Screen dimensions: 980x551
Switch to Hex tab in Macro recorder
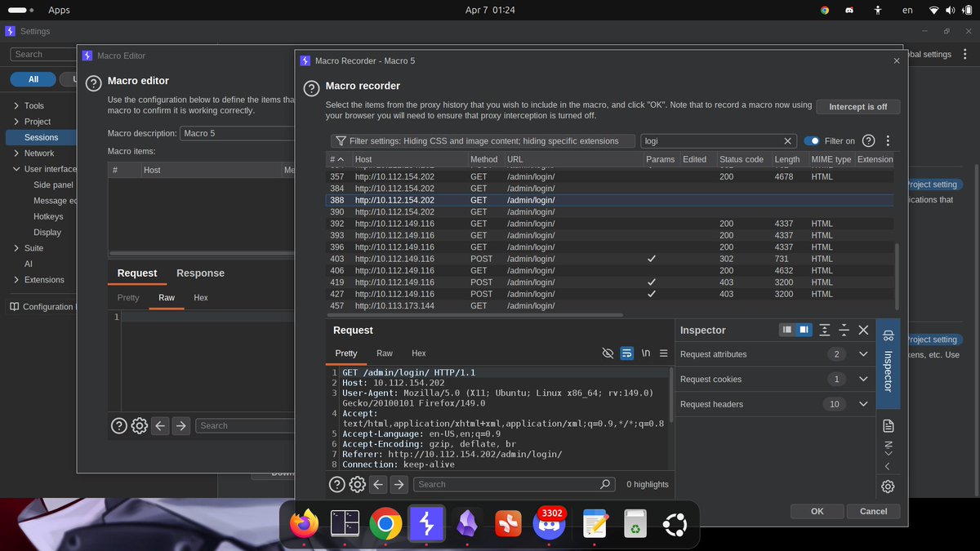click(419, 353)
